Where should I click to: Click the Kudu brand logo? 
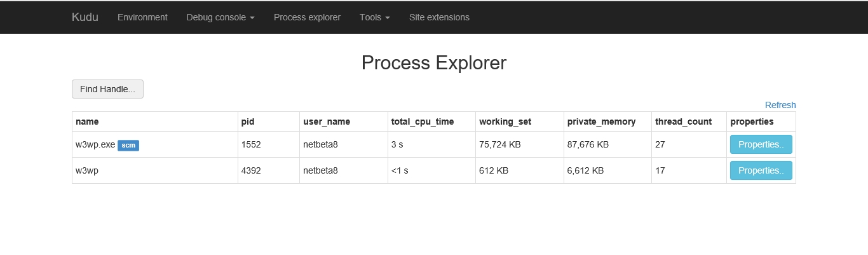(x=85, y=17)
